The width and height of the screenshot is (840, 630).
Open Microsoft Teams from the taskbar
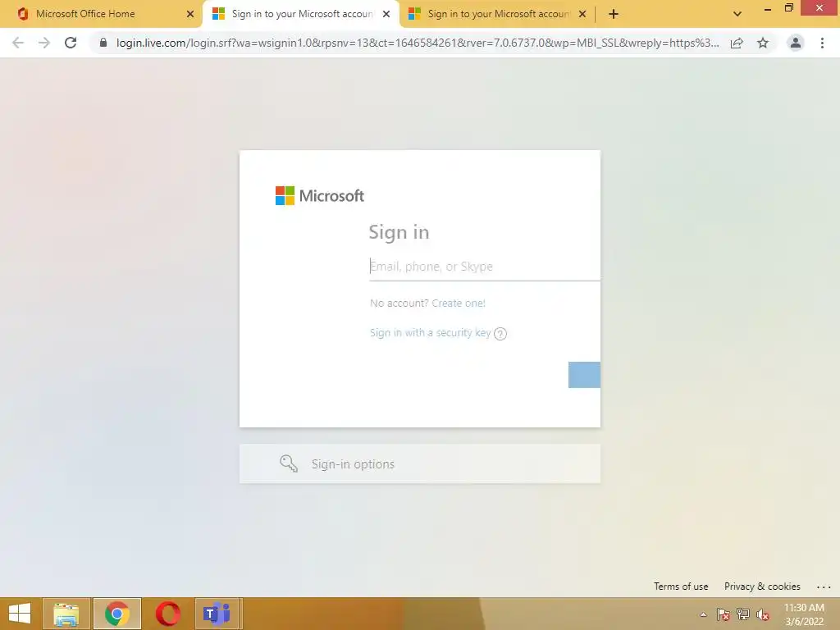(x=217, y=614)
